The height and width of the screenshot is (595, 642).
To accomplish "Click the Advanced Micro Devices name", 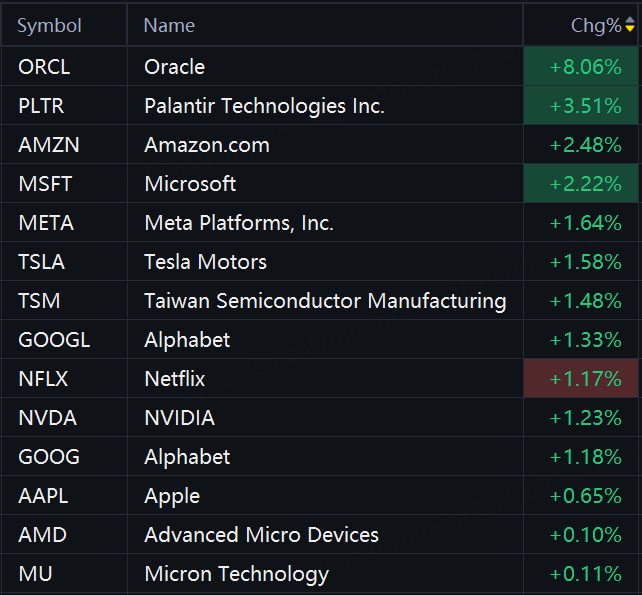I will (x=261, y=535).
